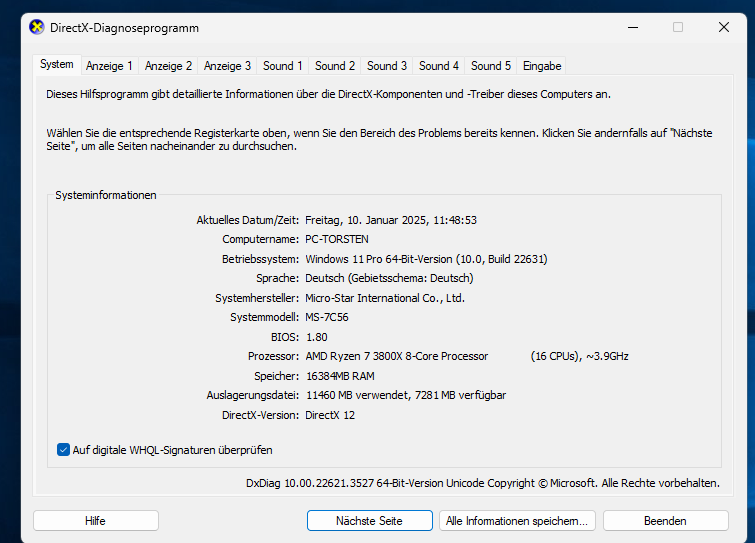Select the Anzeige 3 tab

227,66
